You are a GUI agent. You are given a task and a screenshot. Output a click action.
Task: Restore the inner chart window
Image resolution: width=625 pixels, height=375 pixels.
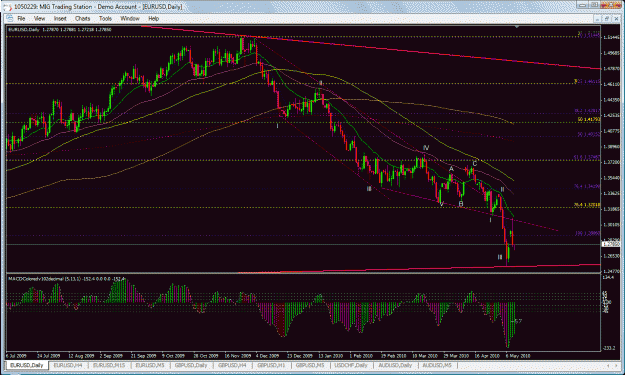click(x=607, y=18)
